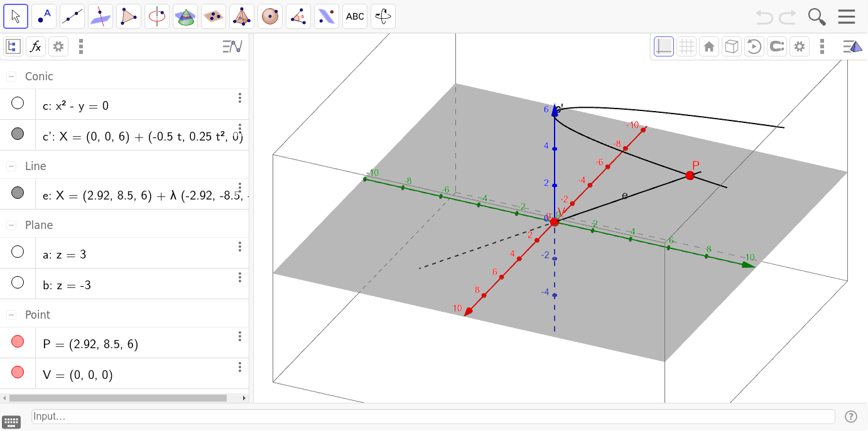Select the Line through two points tool
Viewport: 868px width, 431px height.
pos(72,16)
